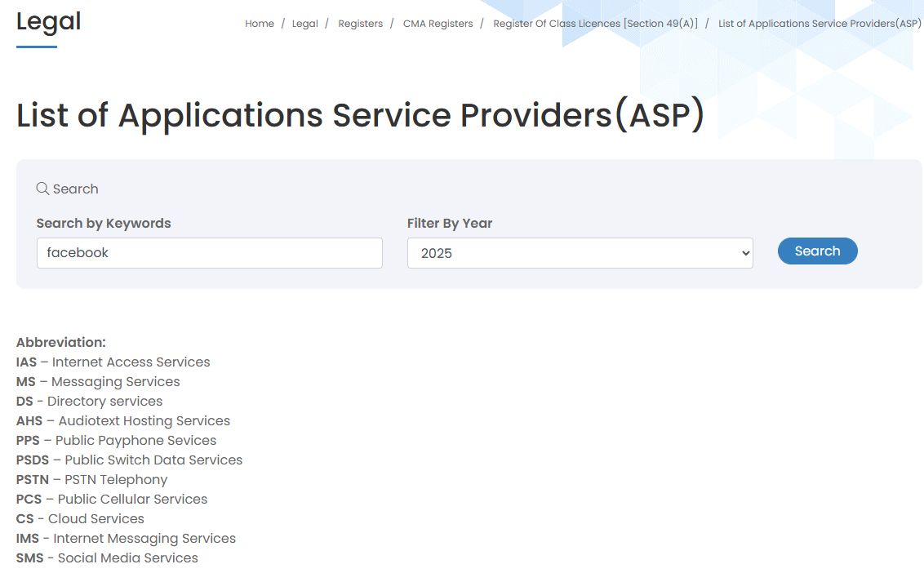Viewport: 924px width, 582px height.
Task: Click the MS Messaging Services entry
Action: click(98, 381)
